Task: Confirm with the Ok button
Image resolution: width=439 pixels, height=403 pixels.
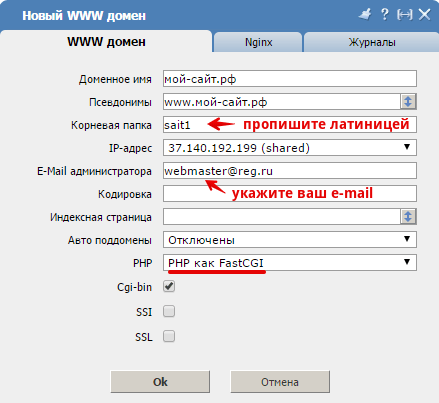Action: [160, 382]
